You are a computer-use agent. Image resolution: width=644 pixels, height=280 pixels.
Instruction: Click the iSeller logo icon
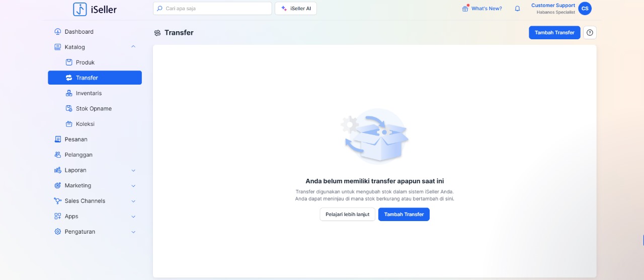click(x=80, y=9)
